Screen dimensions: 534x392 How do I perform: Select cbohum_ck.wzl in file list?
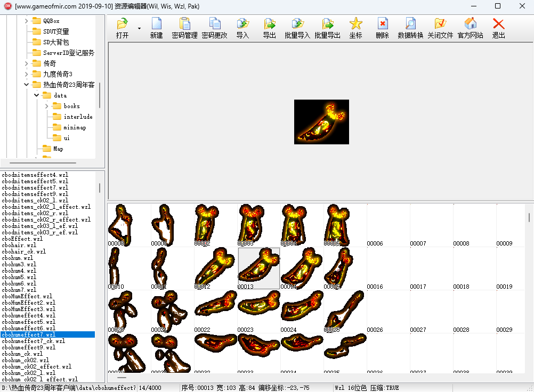click(x=22, y=354)
